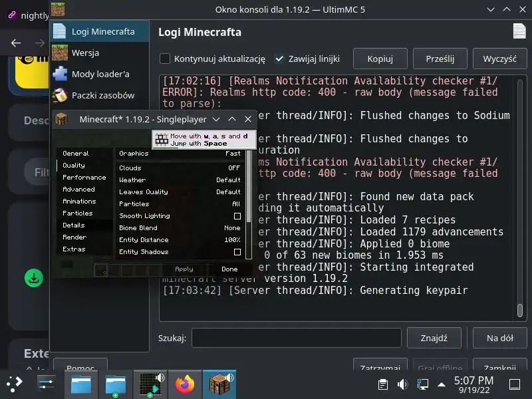This screenshot has width=532, height=399.
Task: Click the Kopiuj button
Action: tap(380, 59)
